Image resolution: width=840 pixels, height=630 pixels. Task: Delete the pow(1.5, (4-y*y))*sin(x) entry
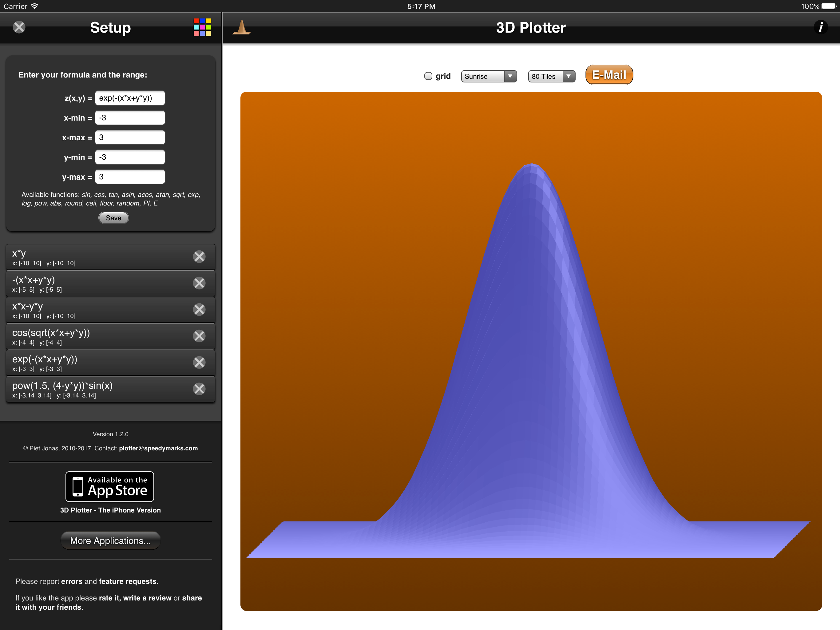click(x=199, y=389)
